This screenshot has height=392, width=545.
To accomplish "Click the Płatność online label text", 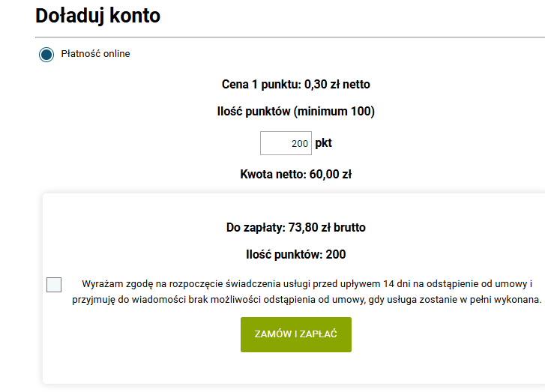I will point(95,54).
